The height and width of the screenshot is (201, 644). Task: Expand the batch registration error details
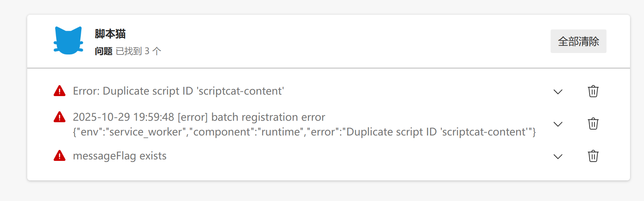558,124
